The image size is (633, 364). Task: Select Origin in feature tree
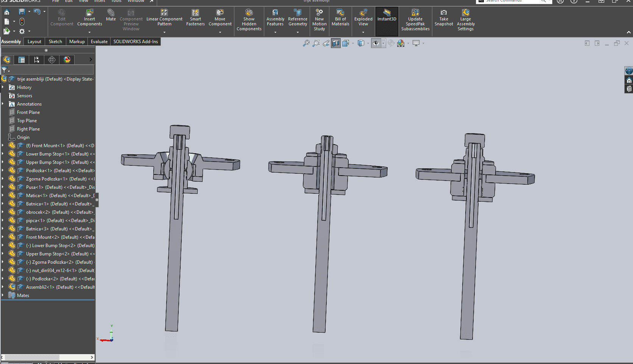23,137
